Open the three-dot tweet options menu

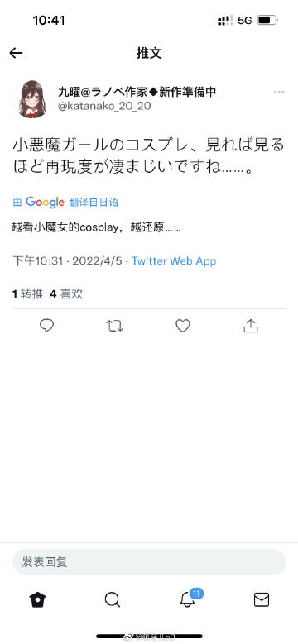pyautogui.click(x=279, y=92)
